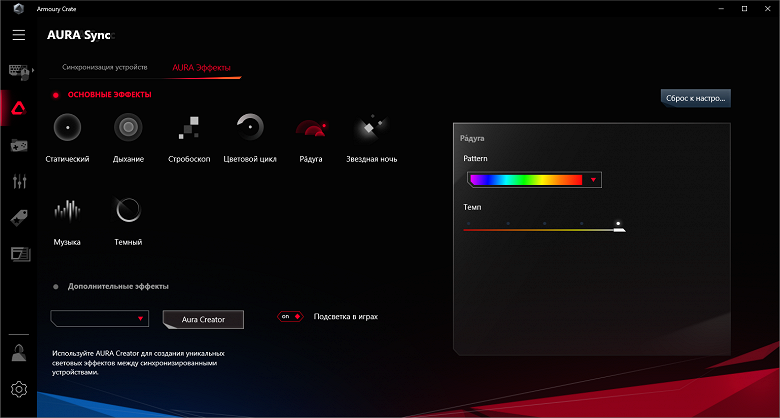
Task: Click the Сброс к настро... reset button
Action: 695,98
